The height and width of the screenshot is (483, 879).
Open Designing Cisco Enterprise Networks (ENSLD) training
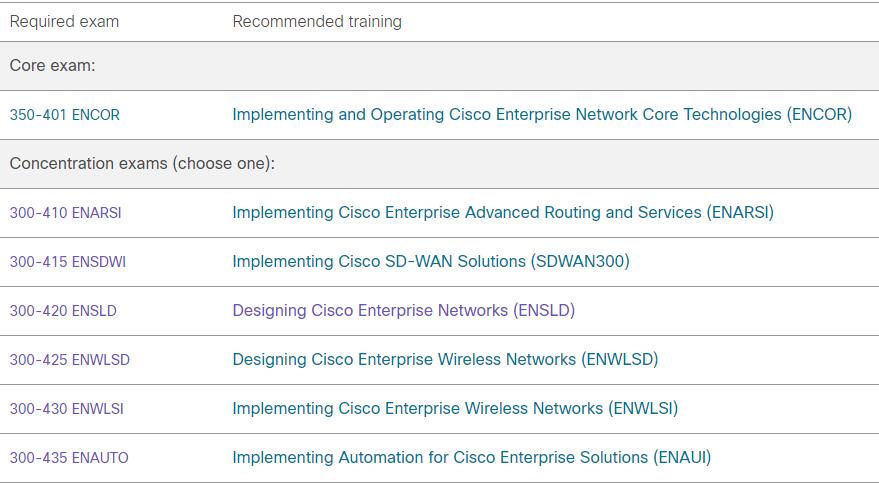click(x=404, y=310)
